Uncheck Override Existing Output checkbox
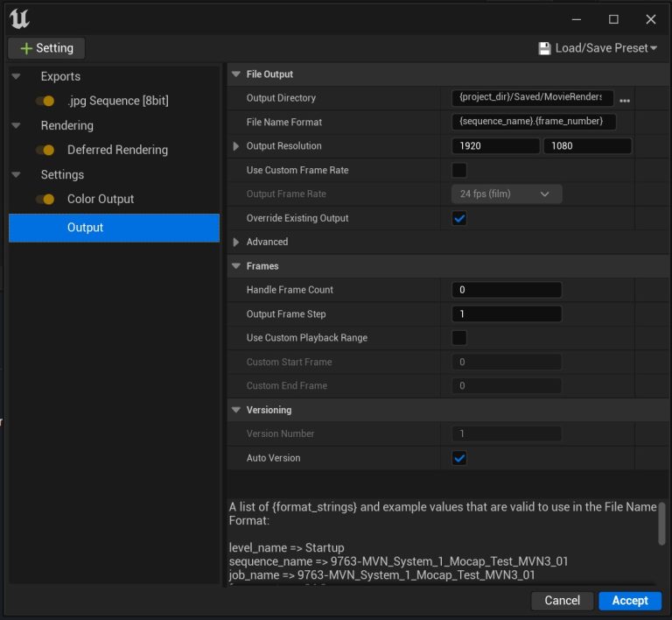Screen dimensions: 672x620 pyautogui.click(x=459, y=218)
